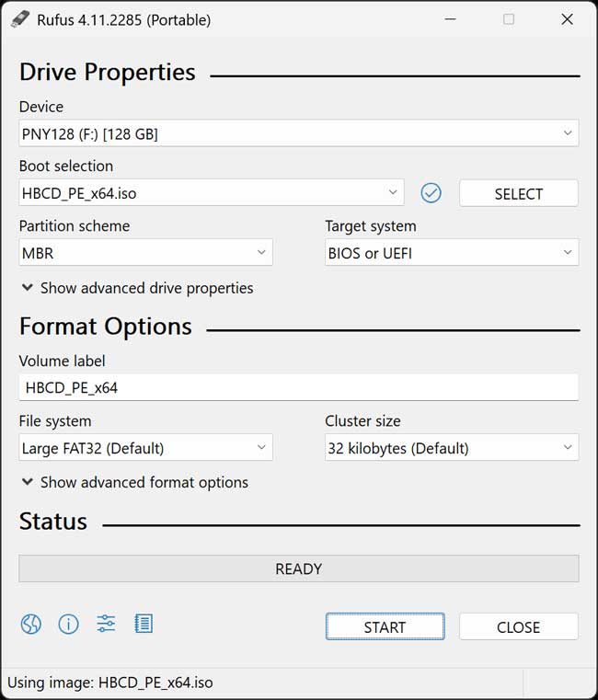Click the CLOSE button
Screen dimensions: 598x700
[x=519, y=626]
